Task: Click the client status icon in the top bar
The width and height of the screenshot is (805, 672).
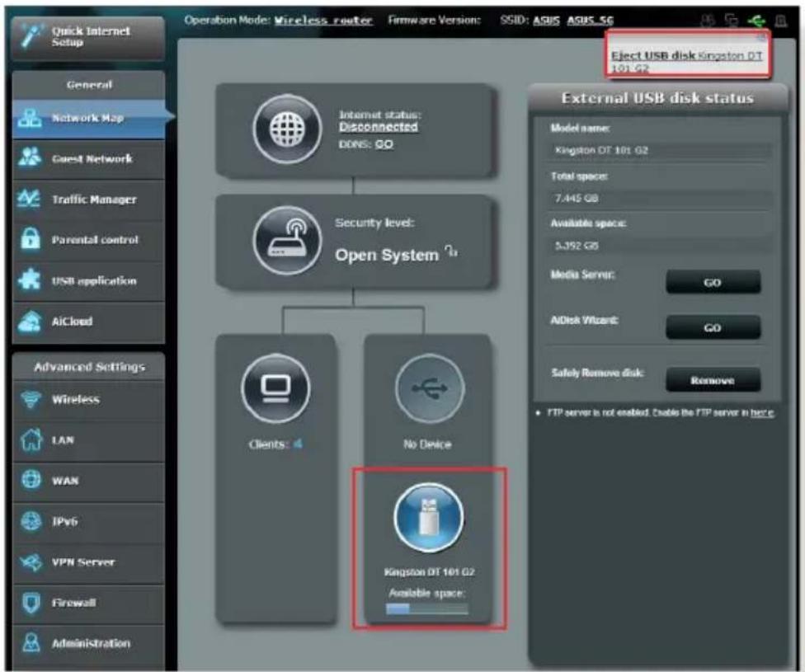Action: click(x=732, y=21)
